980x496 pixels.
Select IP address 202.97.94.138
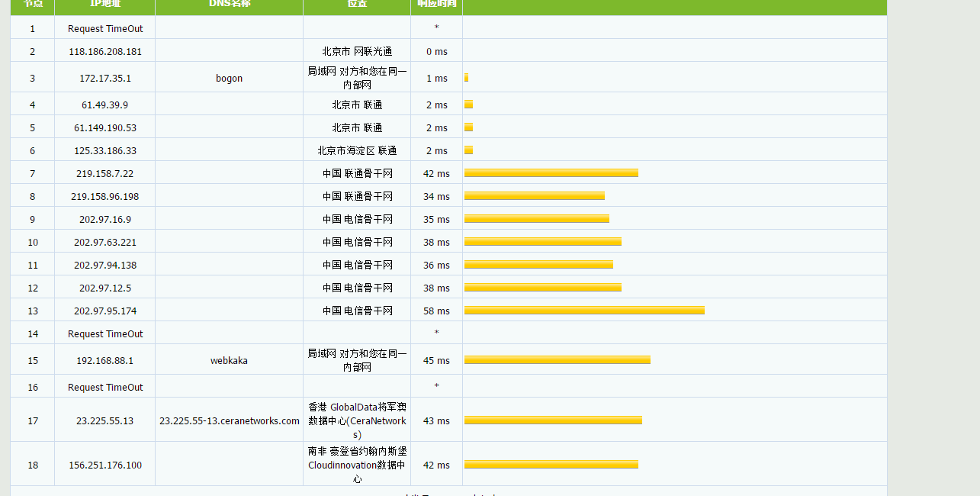click(x=105, y=265)
